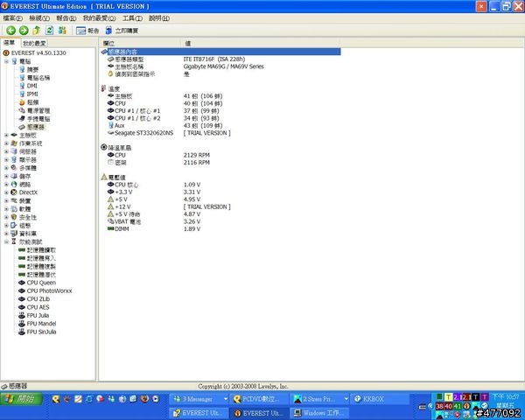Screen dimensions: 525x420
Task: Click the 軟體 software icon in tree
Action: pos(14,208)
